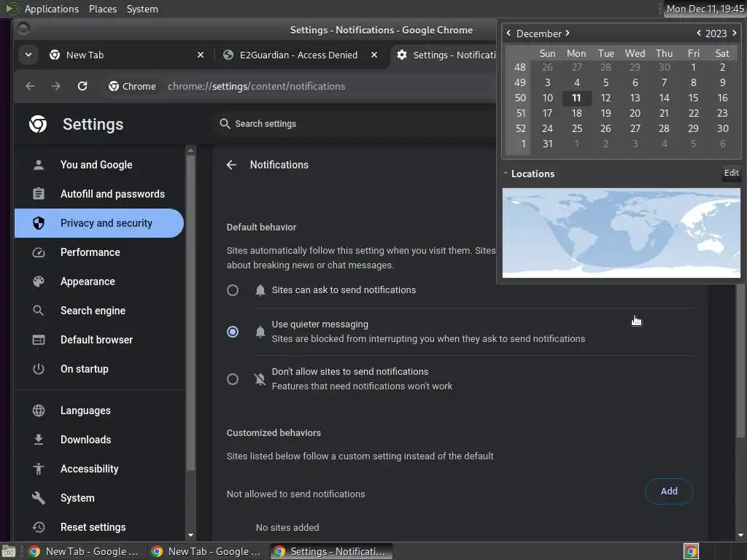
Task: Click the settings sidebar scrollbar thumb
Action: tap(190, 314)
